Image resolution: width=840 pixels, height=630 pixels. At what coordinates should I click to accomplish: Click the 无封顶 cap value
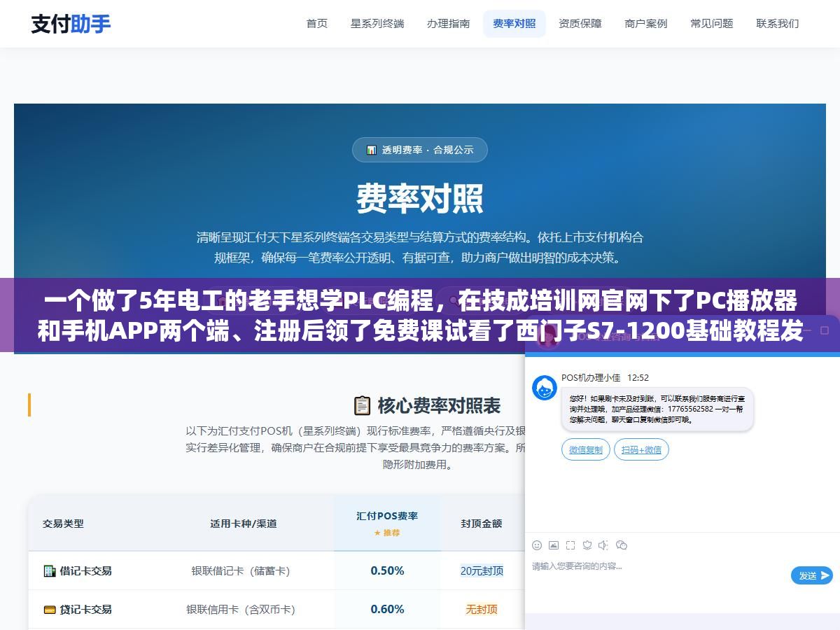[482, 609]
